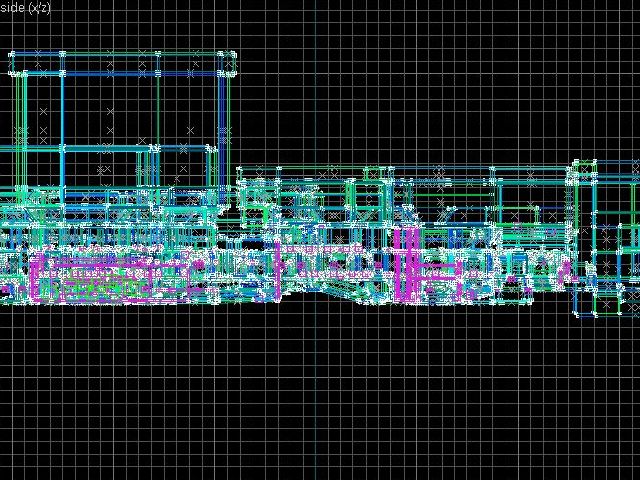Click the top-right corner vertex of the tall structure

[x=232, y=53]
